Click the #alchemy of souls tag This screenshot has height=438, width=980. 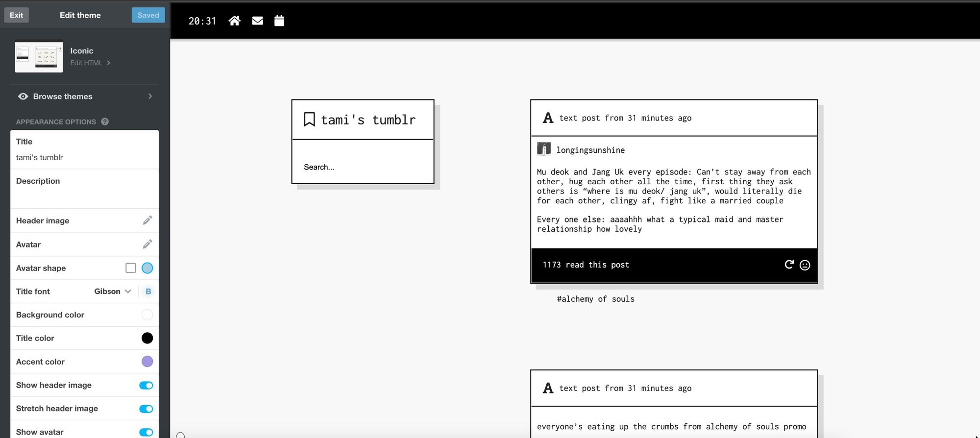pyautogui.click(x=595, y=299)
